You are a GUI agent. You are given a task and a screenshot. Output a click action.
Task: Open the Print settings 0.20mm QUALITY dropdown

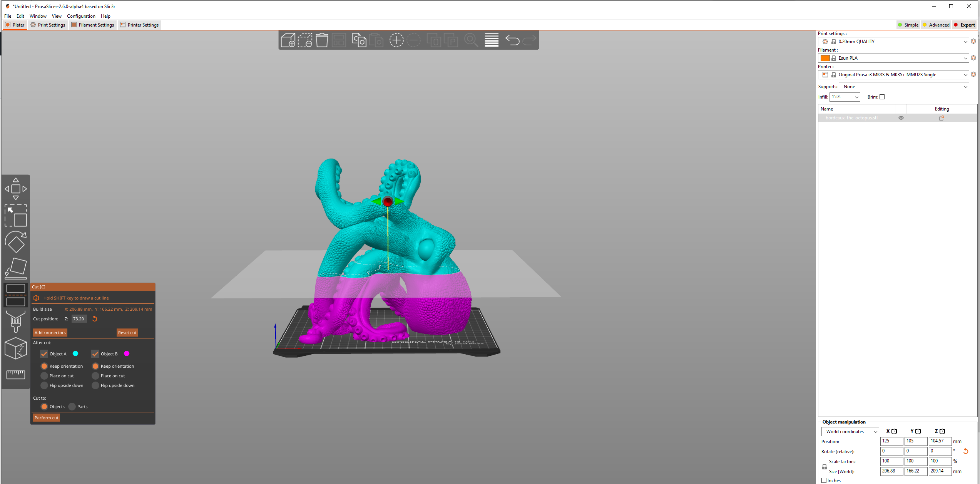pyautogui.click(x=893, y=42)
